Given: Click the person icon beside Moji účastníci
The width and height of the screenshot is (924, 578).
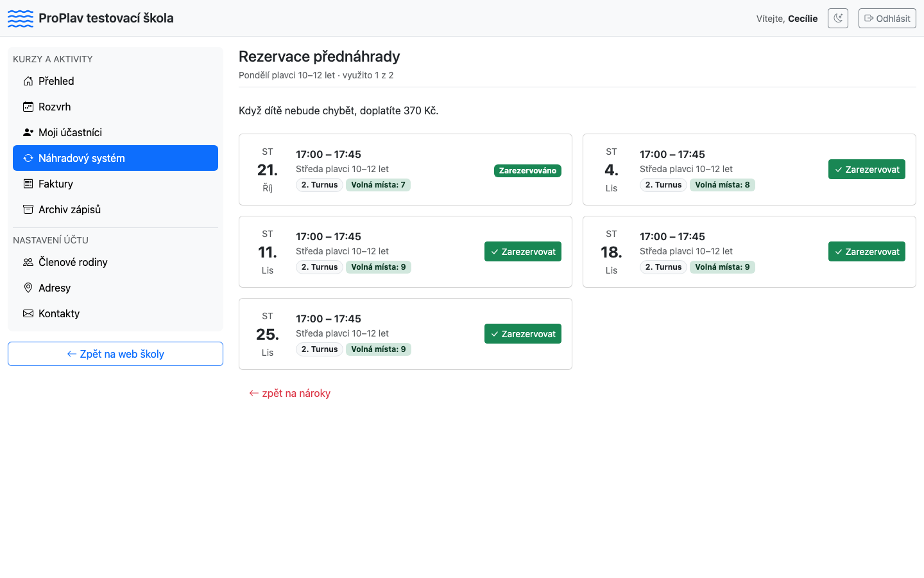Looking at the screenshot, I should pos(28,132).
